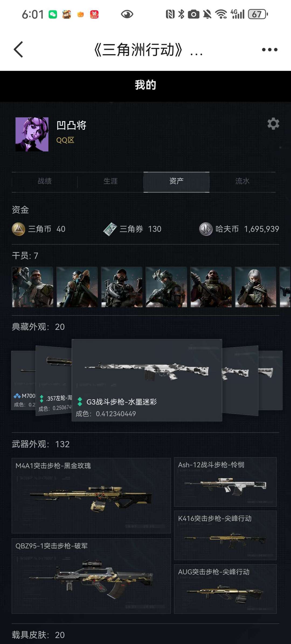Screen dimensions: 291x644
Task: Tap the silver 哈夫币 coin icon
Action: [x=206, y=229]
